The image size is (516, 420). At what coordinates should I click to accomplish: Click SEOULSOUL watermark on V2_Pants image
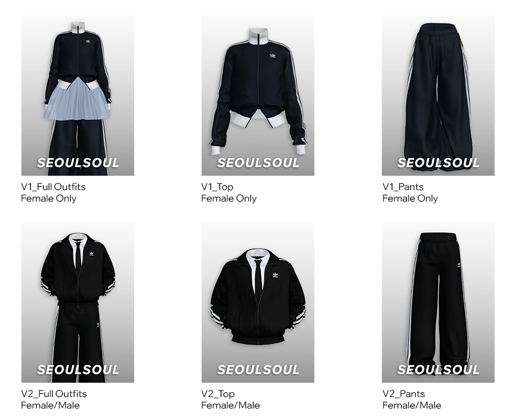coord(438,370)
